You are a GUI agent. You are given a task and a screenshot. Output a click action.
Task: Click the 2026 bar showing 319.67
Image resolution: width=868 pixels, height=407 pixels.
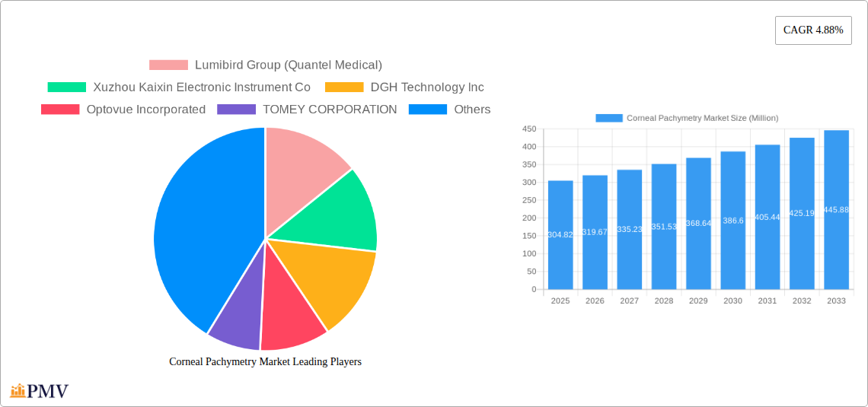click(x=595, y=232)
